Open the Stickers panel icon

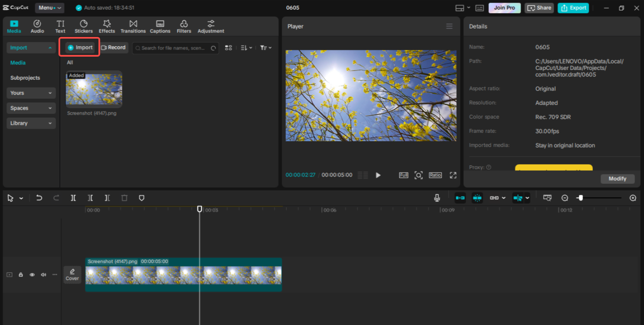tap(83, 26)
